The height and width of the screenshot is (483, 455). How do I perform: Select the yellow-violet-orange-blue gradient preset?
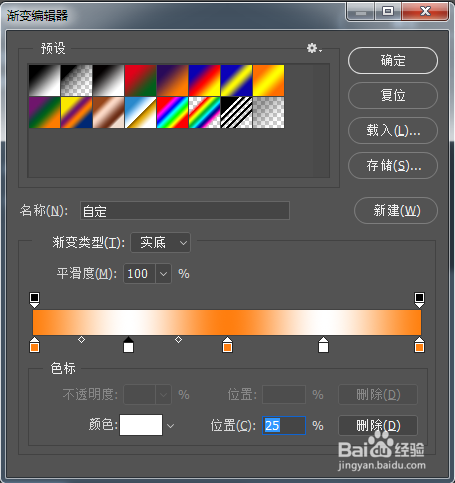77,112
